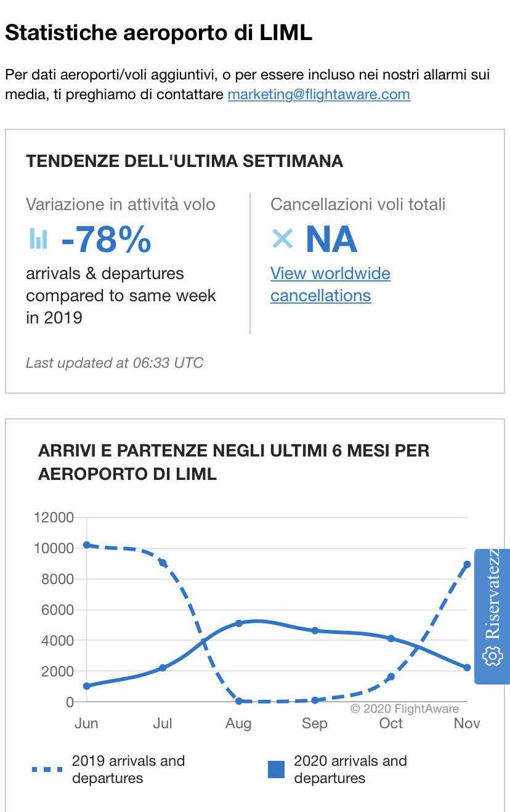This screenshot has height=812, width=510.
Task: Click the dashed 2019 legend line marker
Action: tap(47, 769)
